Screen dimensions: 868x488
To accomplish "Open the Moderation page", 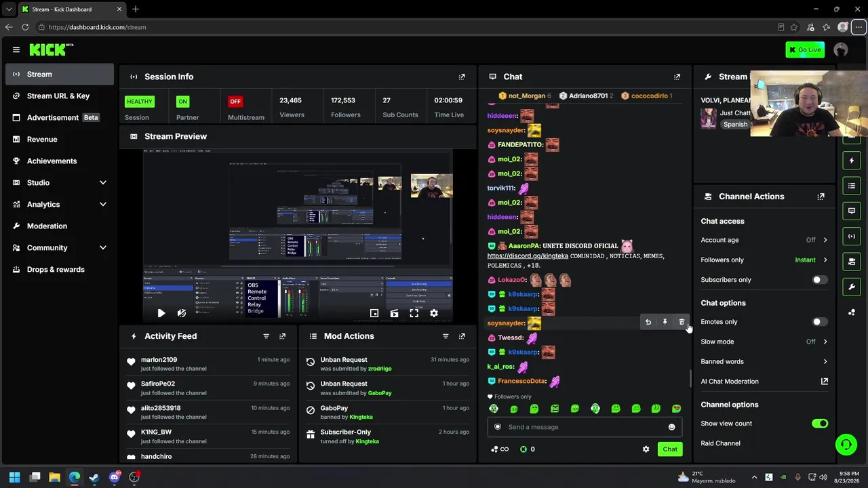I will pos(60,226).
